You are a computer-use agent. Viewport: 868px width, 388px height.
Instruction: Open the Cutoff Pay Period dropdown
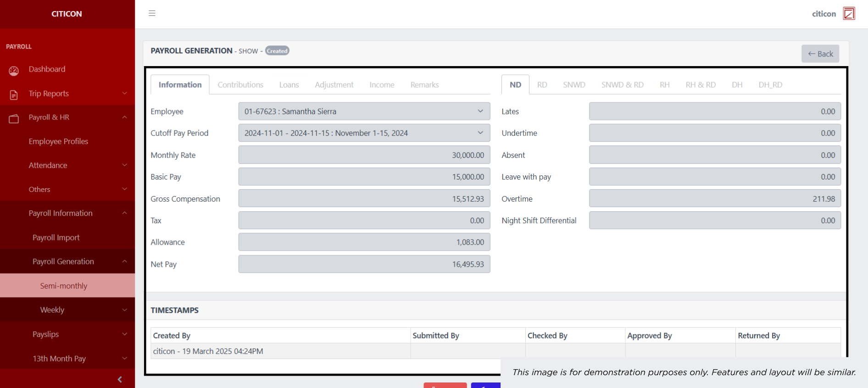364,133
